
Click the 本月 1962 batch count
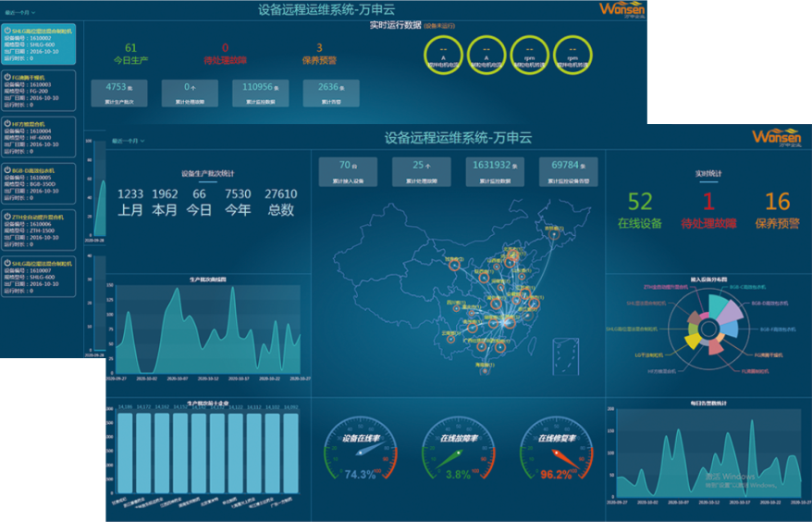[165, 201]
